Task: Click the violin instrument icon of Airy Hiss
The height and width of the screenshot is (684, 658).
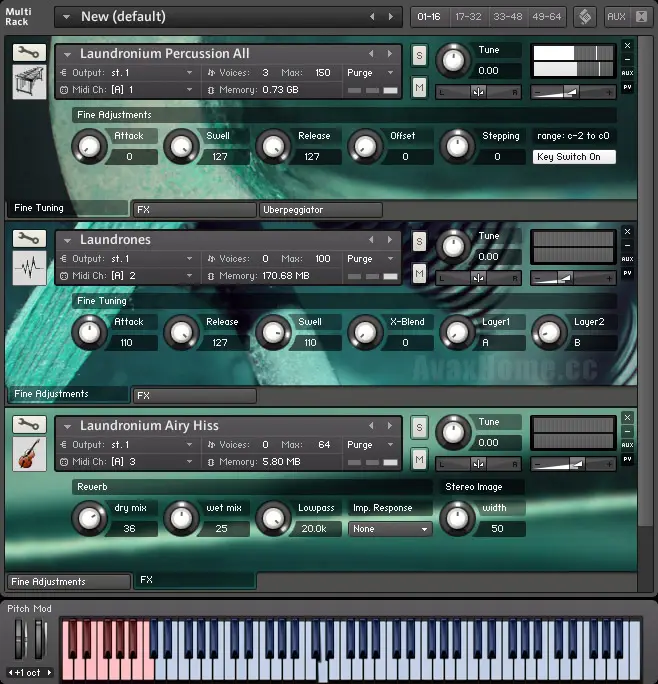Action: point(29,454)
